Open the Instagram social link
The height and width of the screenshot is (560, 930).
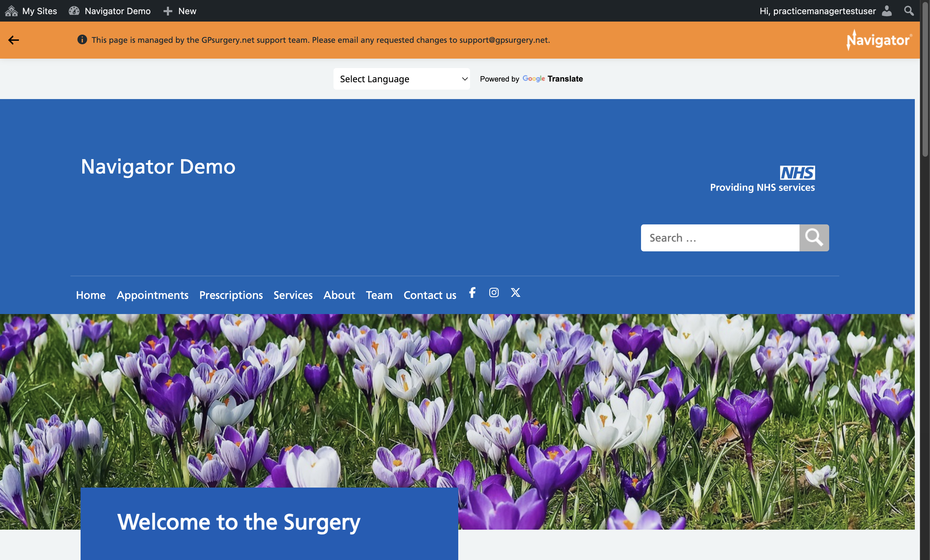click(x=494, y=292)
